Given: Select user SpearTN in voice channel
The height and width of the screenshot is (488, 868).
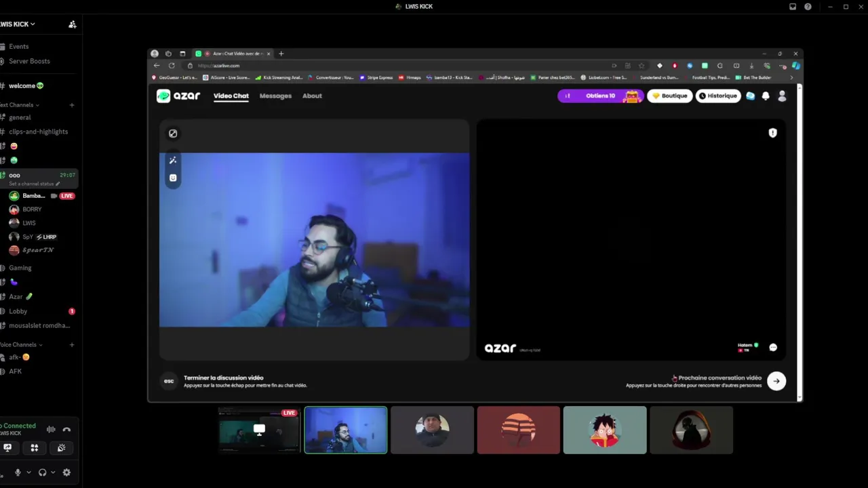Looking at the screenshot, I should (x=32, y=250).
